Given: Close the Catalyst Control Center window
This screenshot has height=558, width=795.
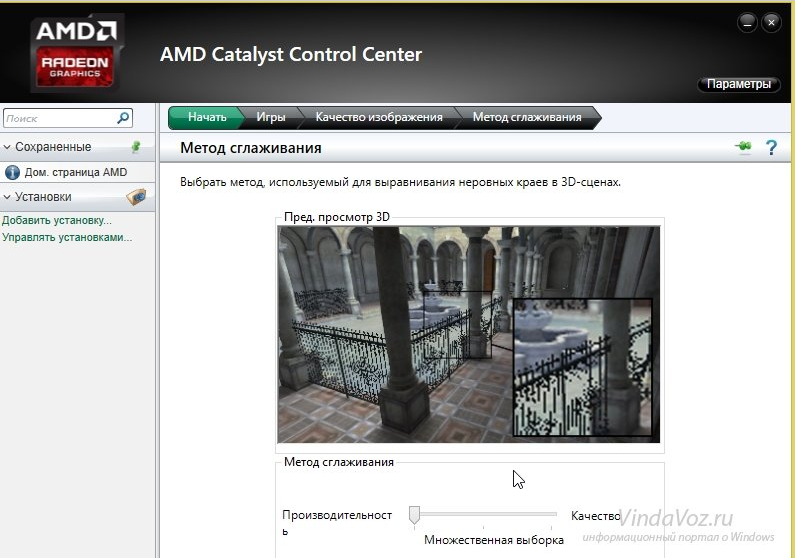Looking at the screenshot, I should coord(771,23).
